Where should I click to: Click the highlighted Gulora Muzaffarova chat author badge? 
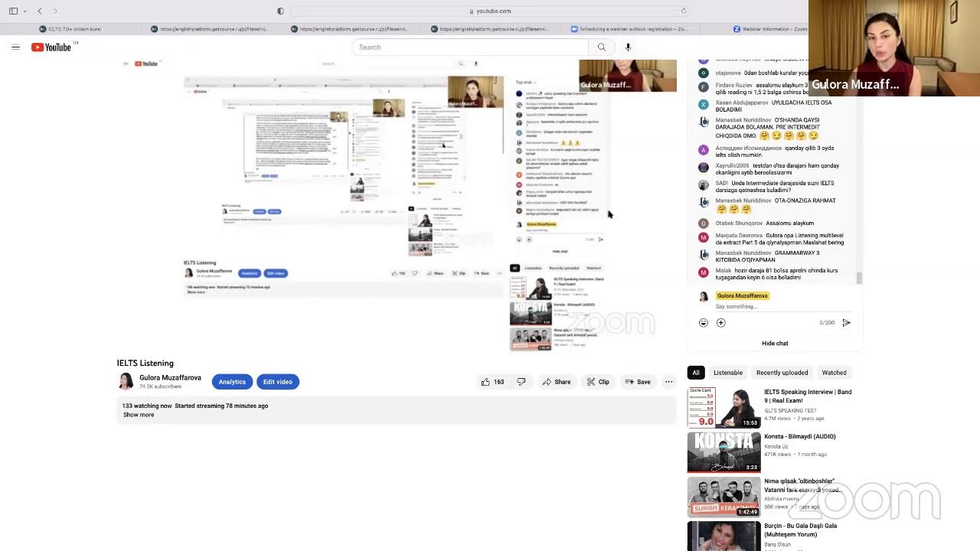[742, 295]
